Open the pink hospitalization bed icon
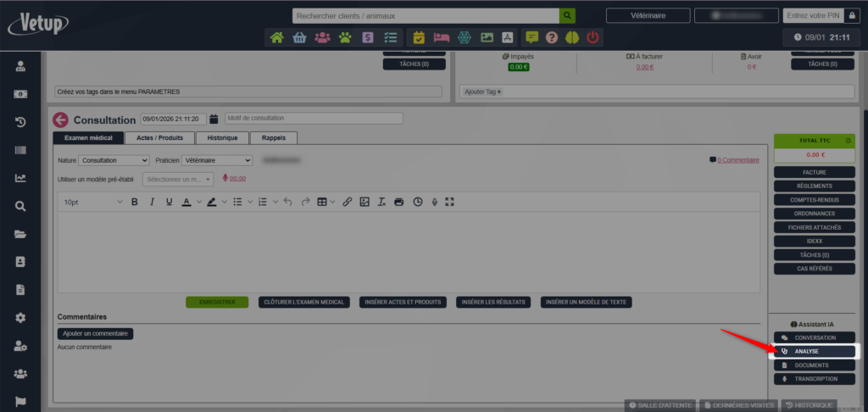 (441, 37)
